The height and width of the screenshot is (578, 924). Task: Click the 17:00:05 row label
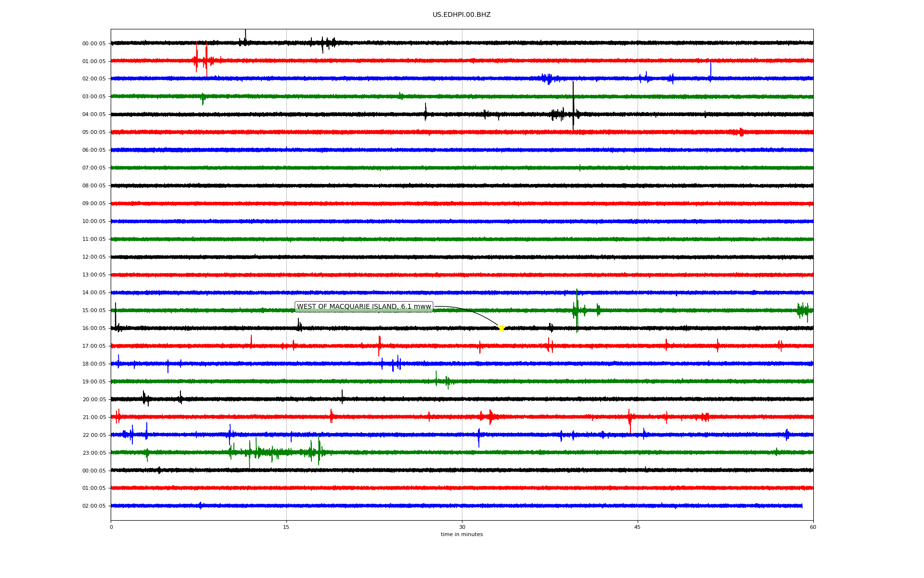tap(94, 346)
